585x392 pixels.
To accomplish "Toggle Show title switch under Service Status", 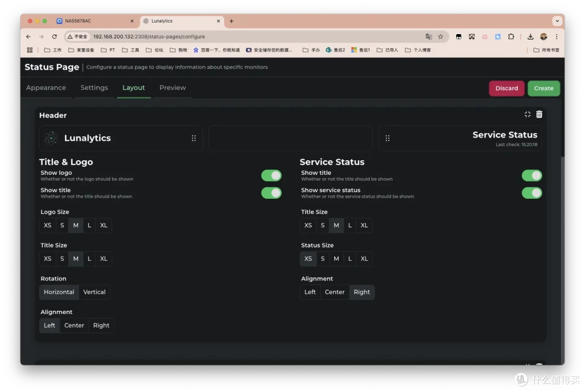I will tap(532, 175).
